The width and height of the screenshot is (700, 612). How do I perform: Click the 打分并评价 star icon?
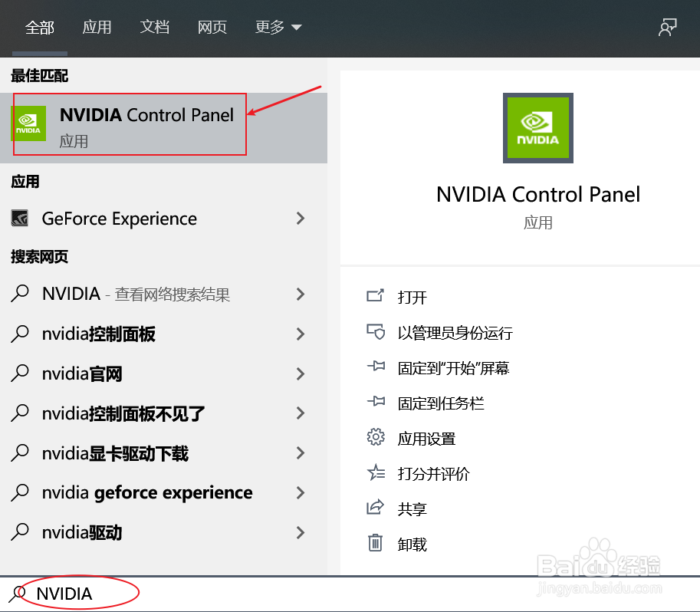(376, 472)
